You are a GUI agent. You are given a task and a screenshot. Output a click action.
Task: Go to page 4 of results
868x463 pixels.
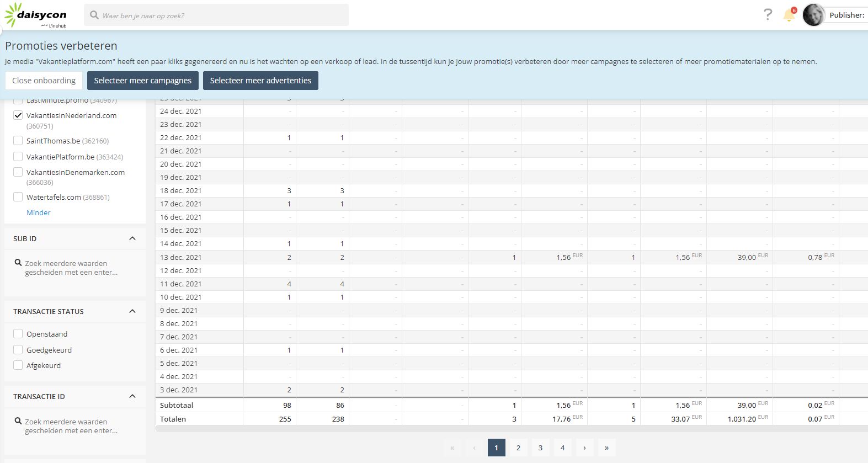tap(563, 448)
